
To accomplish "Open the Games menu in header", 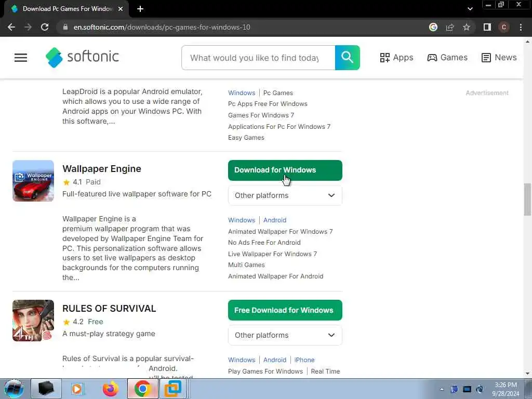I will [447, 57].
